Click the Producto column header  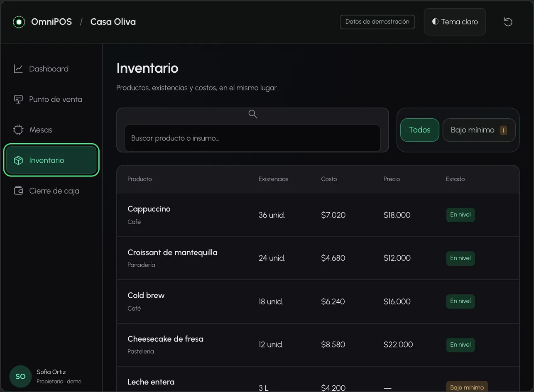click(140, 179)
